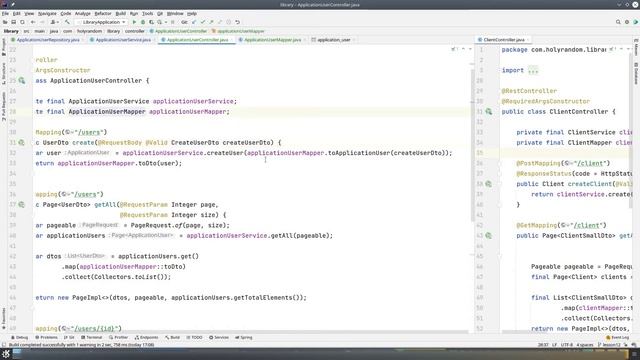Open the Services tool window

click(x=219, y=338)
